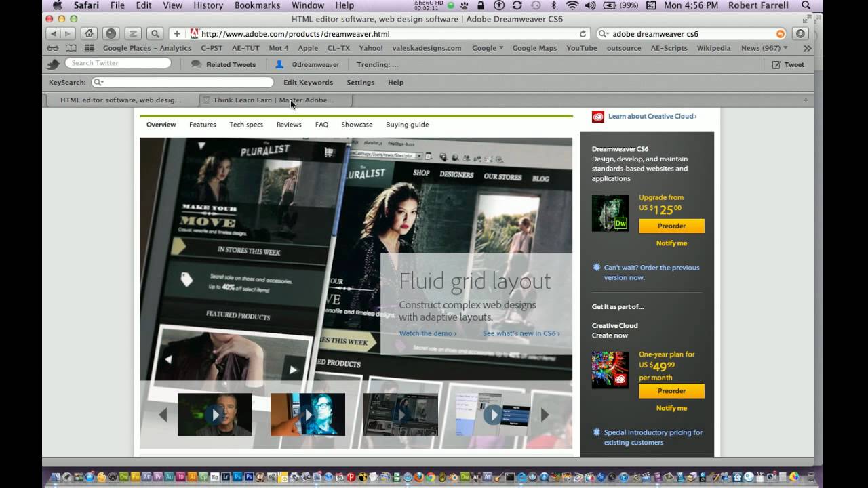This screenshot has width=868, height=488.
Task: Click the RSS orange button in the search field
Action: (781, 33)
